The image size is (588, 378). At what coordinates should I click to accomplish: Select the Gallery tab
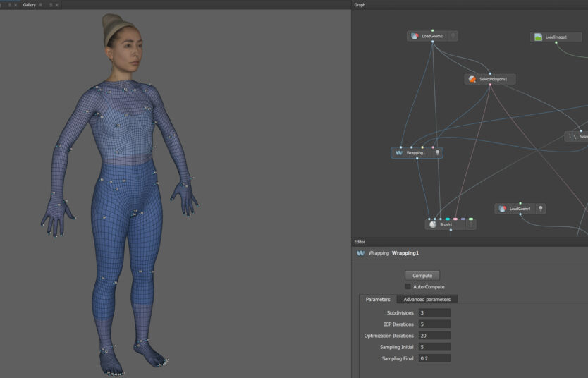coord(29,5)
